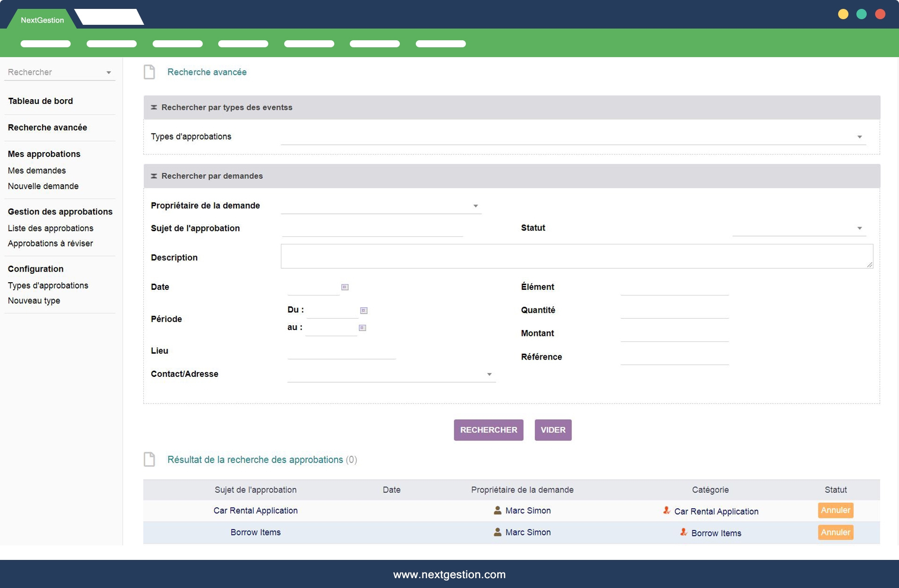Click the document icon beside Résultat de la recherche
Screen dimensions: 899x588
point(149,459)
